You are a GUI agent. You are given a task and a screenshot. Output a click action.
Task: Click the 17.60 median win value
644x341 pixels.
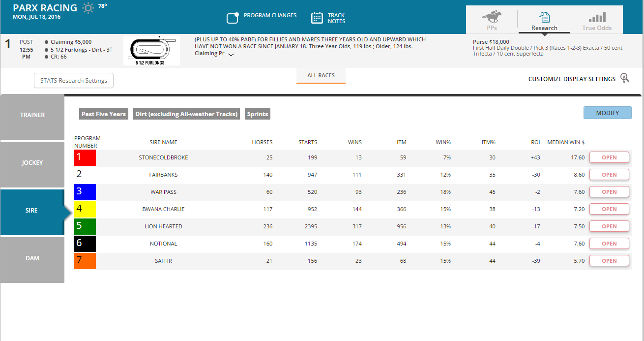pyautogui.click(x=579, y=157)
